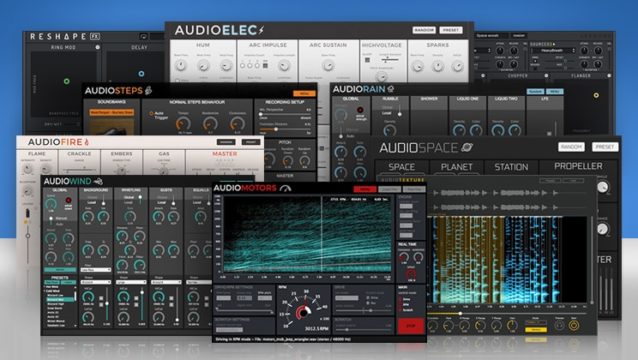
Task: Adjust the AudioWind Background Level slider
Action: coord(103,200)
